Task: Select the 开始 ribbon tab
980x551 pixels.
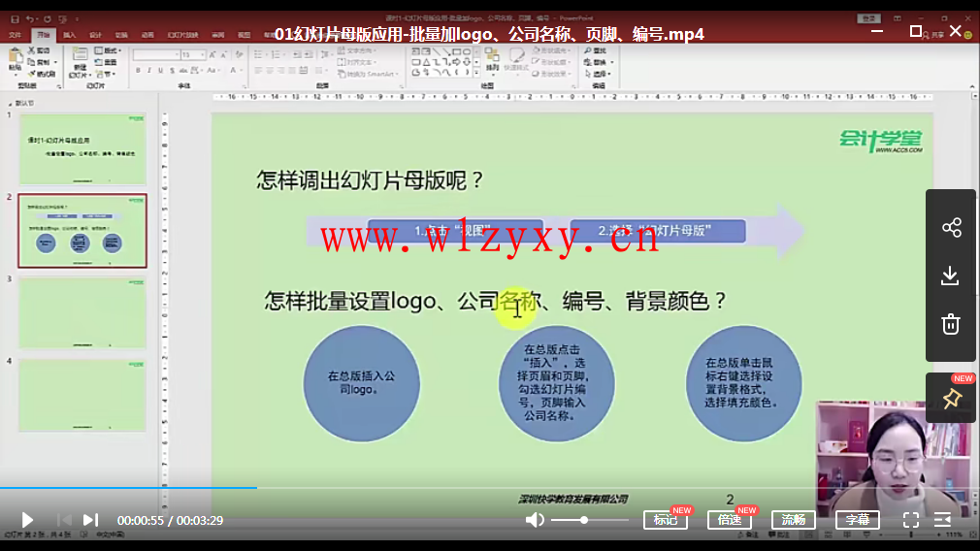Action: (43, 35)
